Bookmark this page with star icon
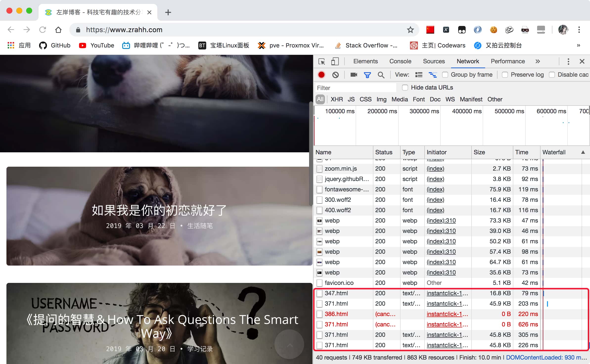 [x=410, y=30]
